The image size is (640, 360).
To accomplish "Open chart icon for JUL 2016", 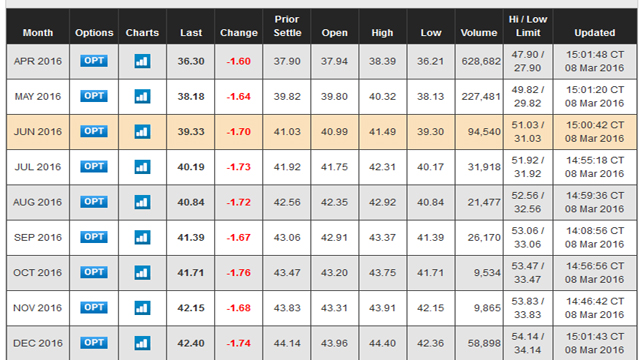I will [142, 167].
